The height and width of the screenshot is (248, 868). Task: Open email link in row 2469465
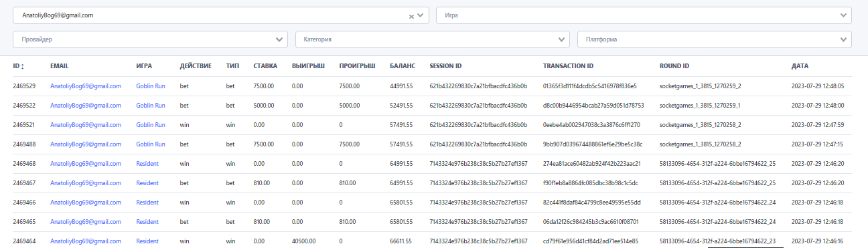tap(86, 222)
